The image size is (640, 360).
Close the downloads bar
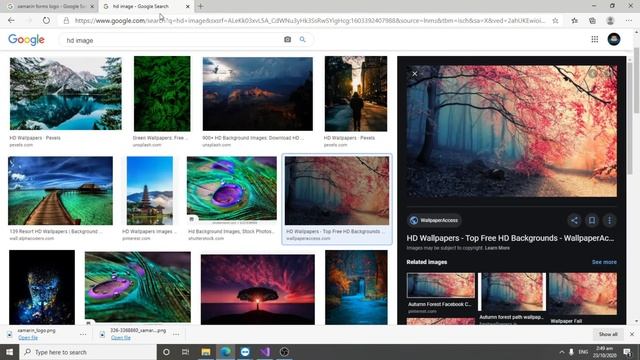632,334
